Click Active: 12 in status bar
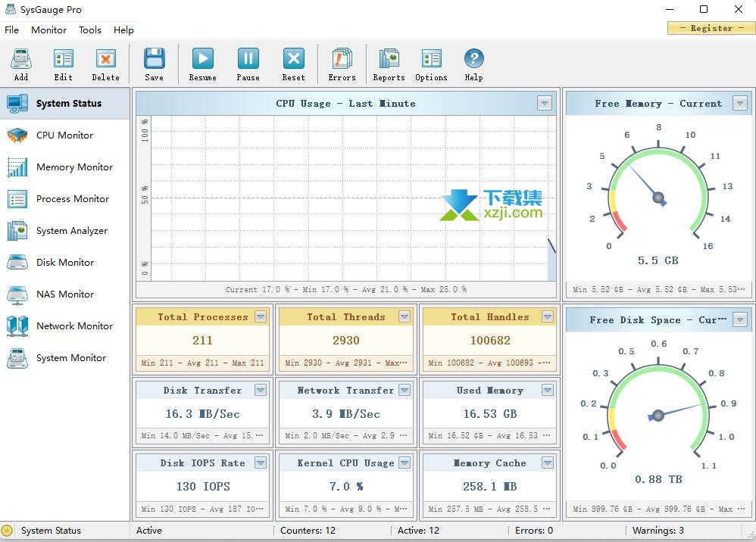756x542 pixels. (418, 531)
